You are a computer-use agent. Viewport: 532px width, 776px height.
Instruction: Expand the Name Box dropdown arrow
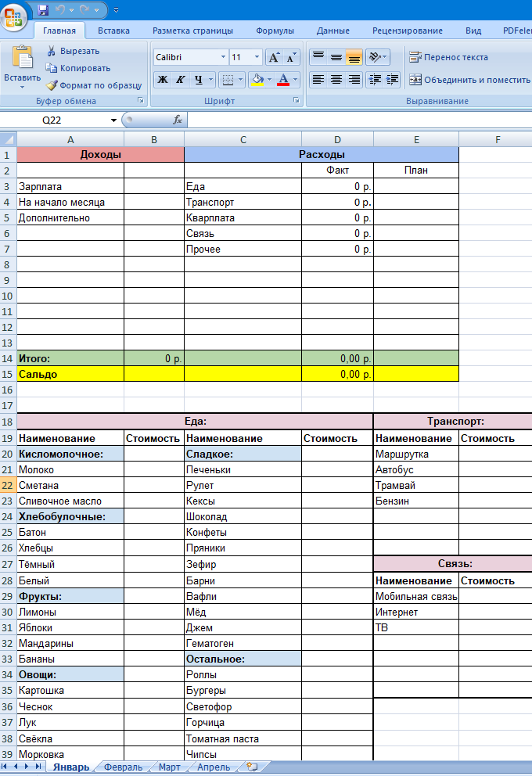[x=113, y=120]
